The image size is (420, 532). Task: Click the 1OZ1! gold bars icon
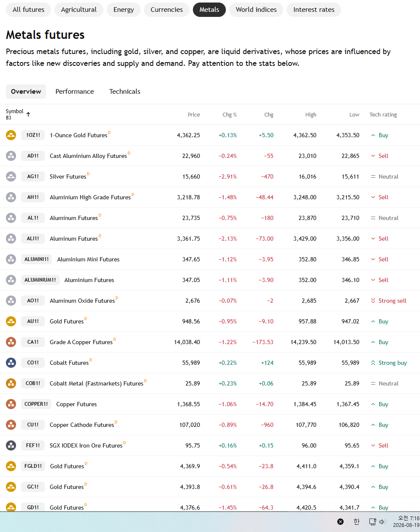[x=11, y=135]
